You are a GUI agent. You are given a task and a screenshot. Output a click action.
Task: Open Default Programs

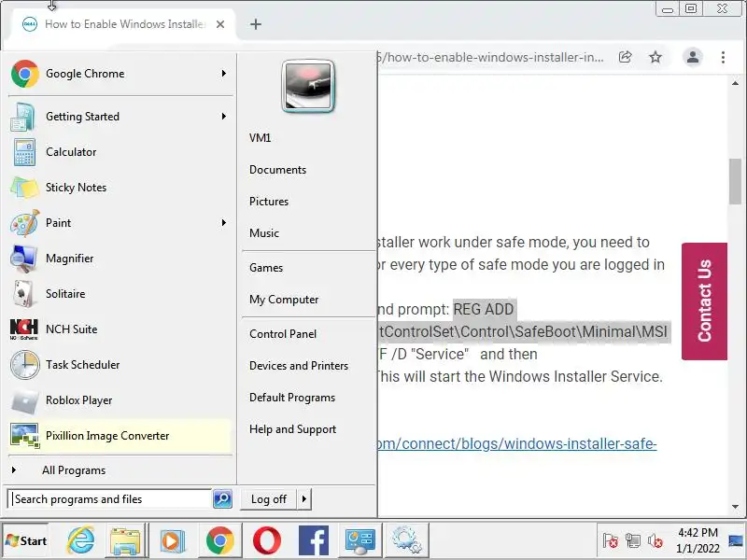point(292,398)
